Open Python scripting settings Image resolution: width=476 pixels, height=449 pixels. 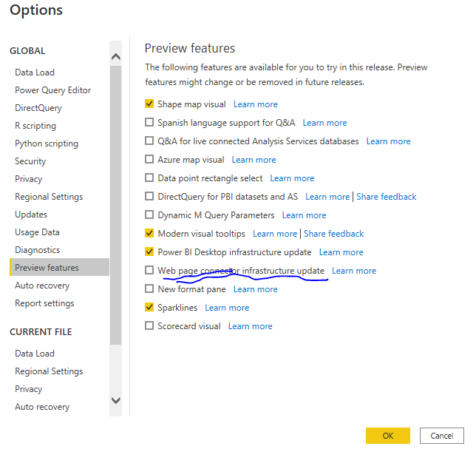[47, 144]
